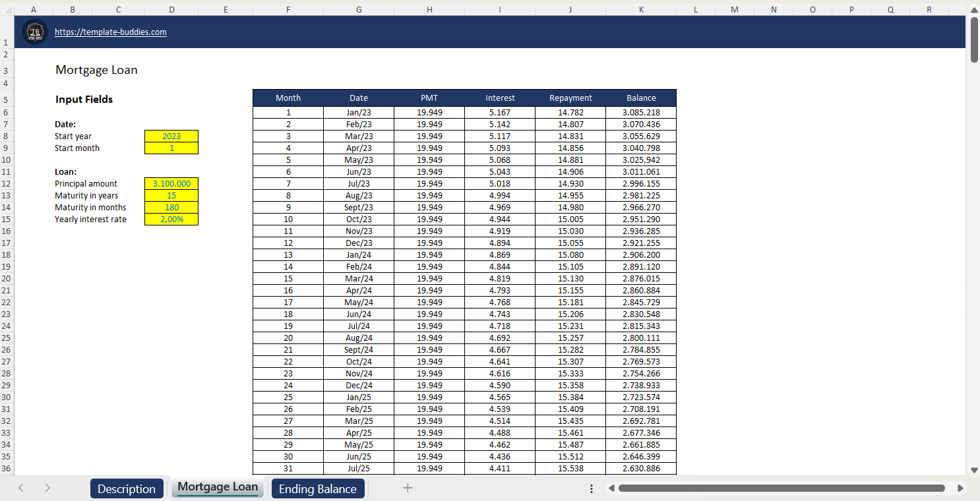
Task: Select the Yearly interest rate cell 2,00%
Action: pyautogui.click(x=171, y=220)
